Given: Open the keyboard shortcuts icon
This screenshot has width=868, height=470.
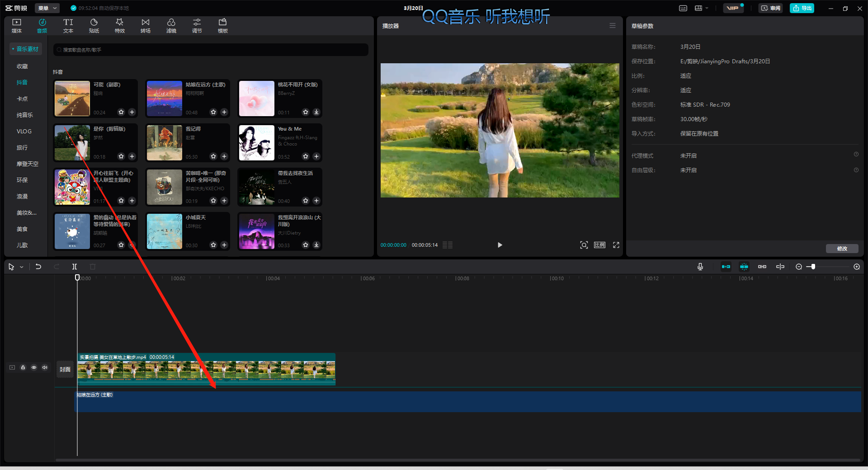Looking at the screenshot, I should click(683, 8).
